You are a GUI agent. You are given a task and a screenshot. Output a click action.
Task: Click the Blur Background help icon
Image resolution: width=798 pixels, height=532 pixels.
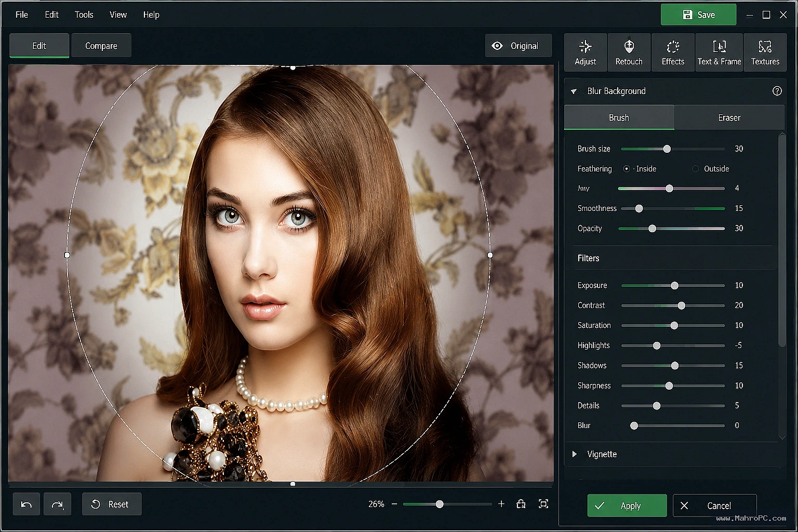point(777,91)
